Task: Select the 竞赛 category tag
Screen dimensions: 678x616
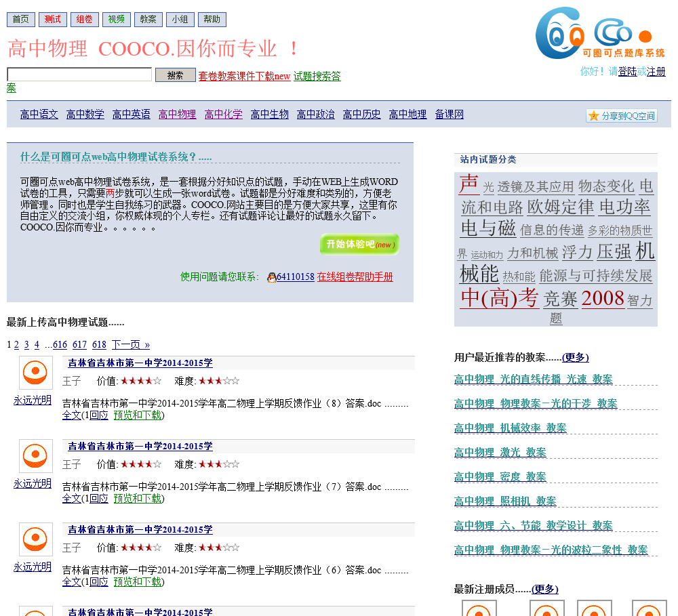Action: pos(561,299)
